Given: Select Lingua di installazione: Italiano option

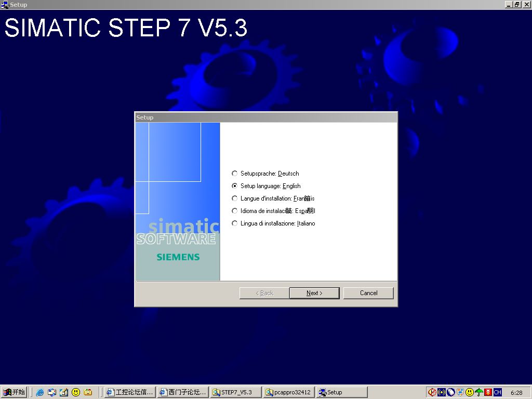Looking at the screenshot, I should click(234, 223).
